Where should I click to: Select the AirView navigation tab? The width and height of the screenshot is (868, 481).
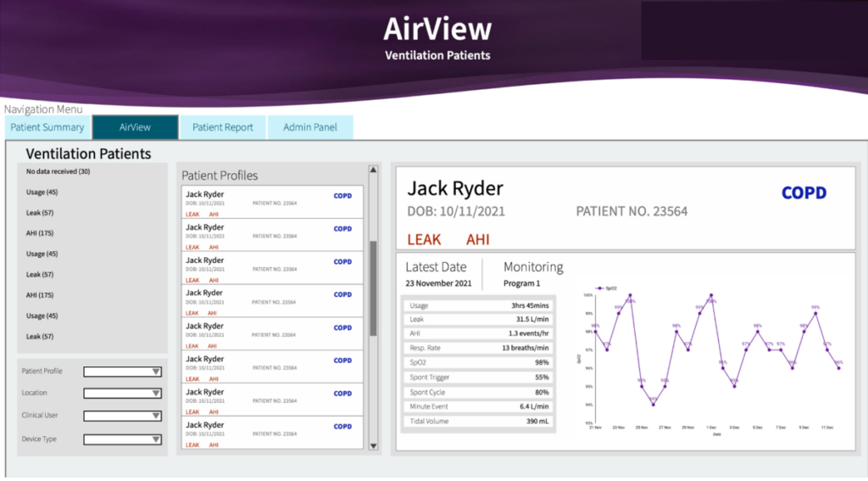pyautogui.click(x=135, y=127)
